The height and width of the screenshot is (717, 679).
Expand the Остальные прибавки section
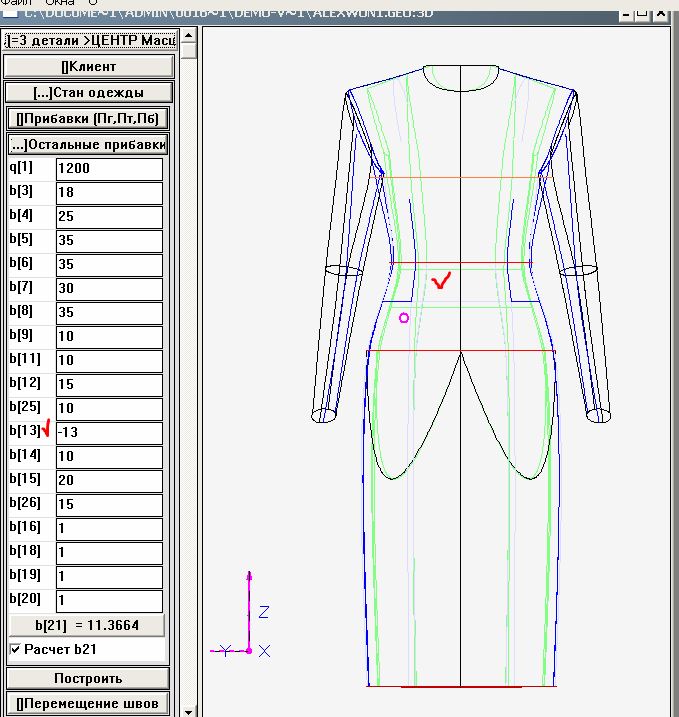pyautogui.click(x=88, y=144)
